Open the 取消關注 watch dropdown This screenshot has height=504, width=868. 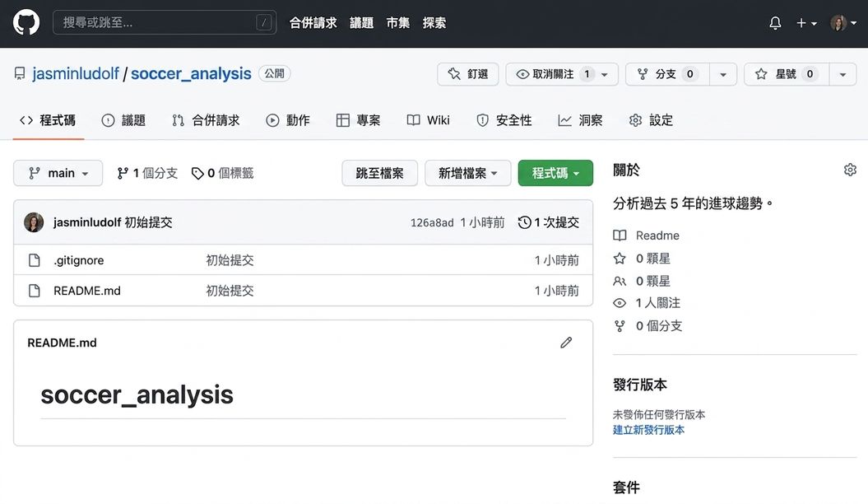click(562, 74)
